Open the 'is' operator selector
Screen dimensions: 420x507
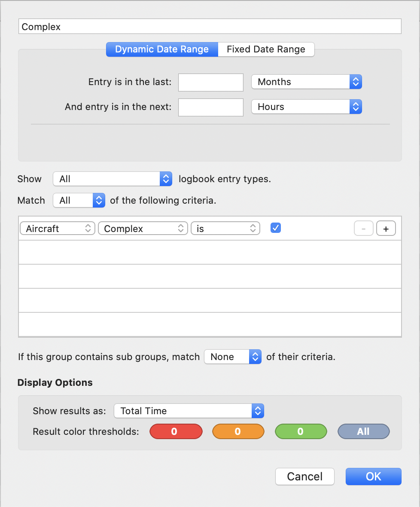coord(225,228)
